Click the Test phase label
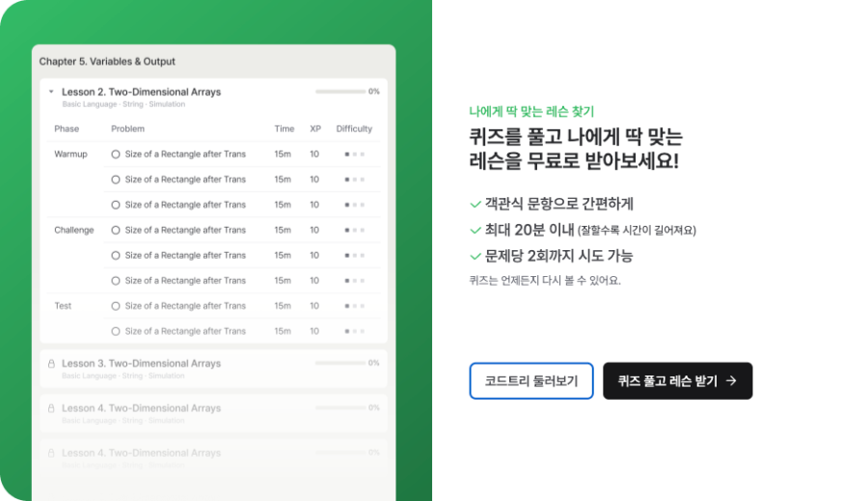This screenshot has width=868, height=501. pyautogui.click(x=63, y=306)
